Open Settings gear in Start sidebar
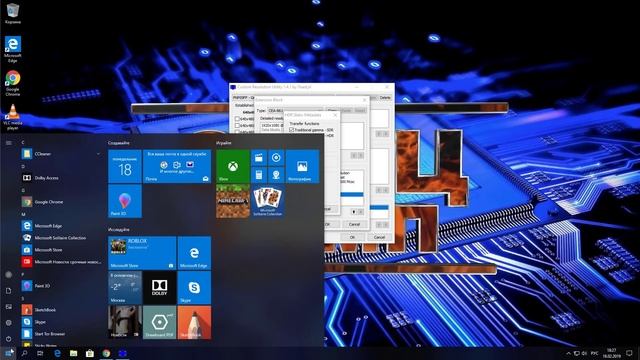Screen dimensions: 640x360 [9, 322]
